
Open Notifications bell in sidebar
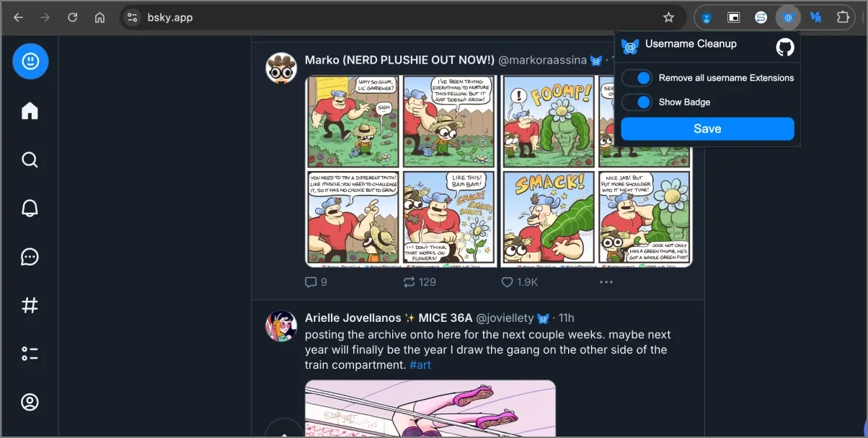pos(30,208)
